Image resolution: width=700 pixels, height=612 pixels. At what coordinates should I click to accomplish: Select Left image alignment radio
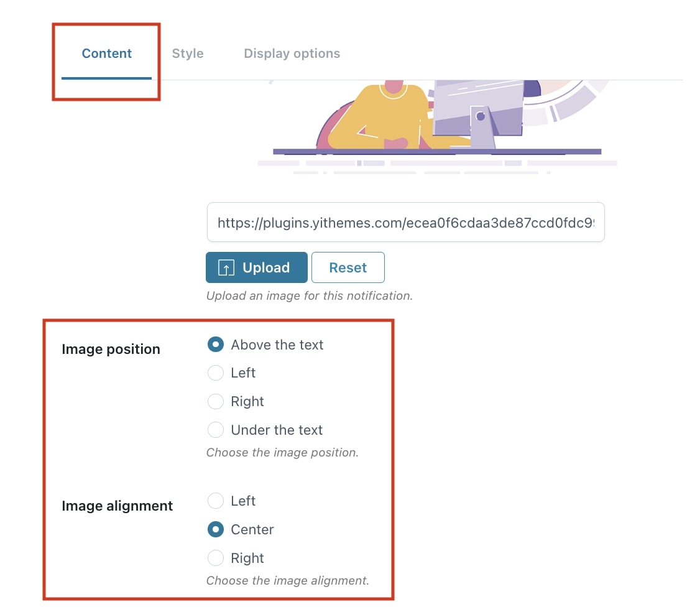tap(216, 501)
